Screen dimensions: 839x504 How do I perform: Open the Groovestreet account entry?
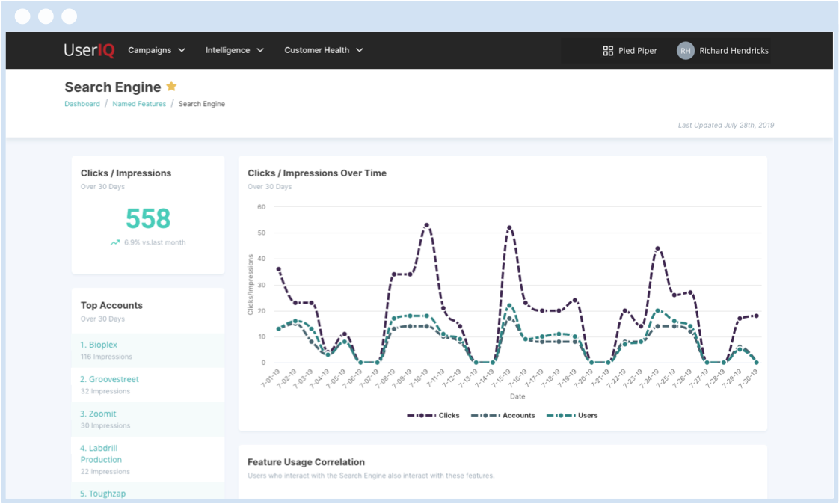[109, 379]
